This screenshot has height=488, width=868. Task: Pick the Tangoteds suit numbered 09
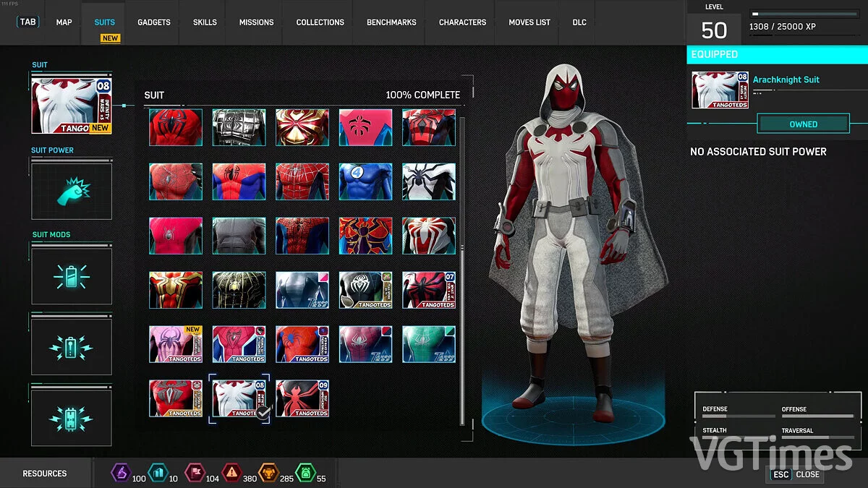[x=302, y=398]
